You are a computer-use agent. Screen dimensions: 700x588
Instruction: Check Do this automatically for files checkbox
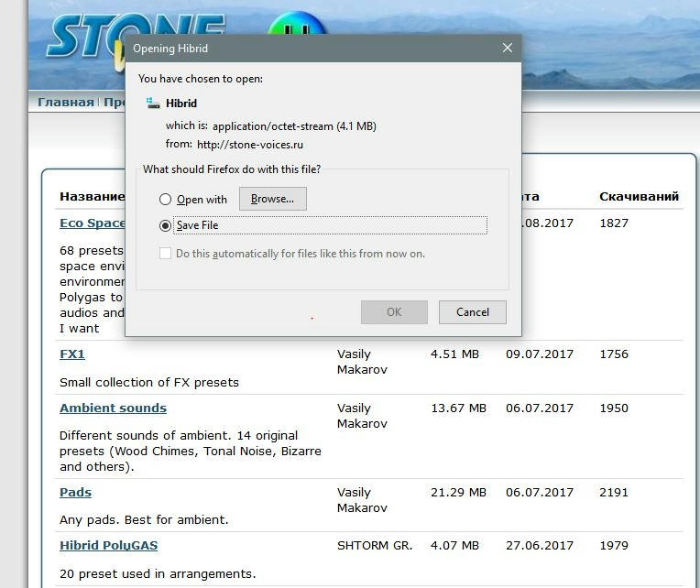point(165,254)
